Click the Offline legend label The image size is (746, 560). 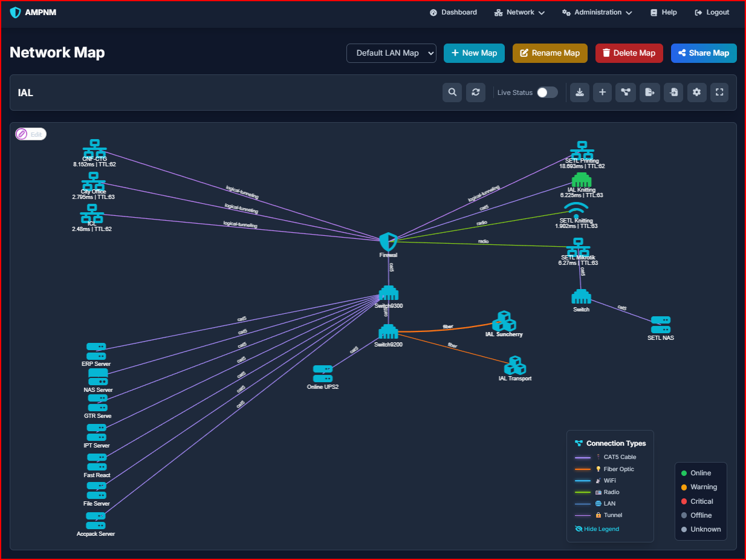coord(701,515)
